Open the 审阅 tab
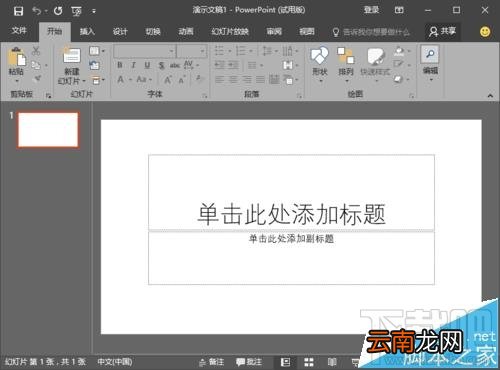This screenshot has width=500, height=370. [274, 31]
